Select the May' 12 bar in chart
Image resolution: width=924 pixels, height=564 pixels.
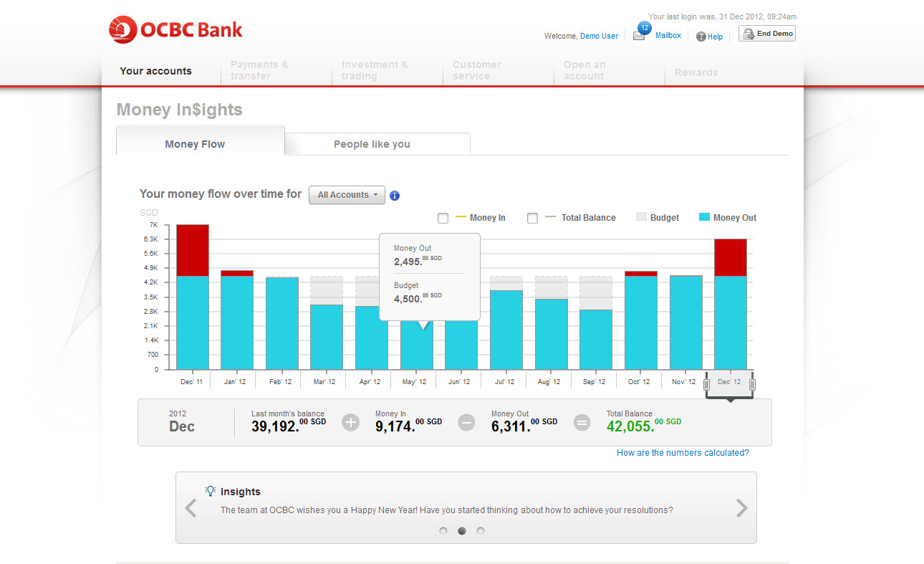coord(416,344)
